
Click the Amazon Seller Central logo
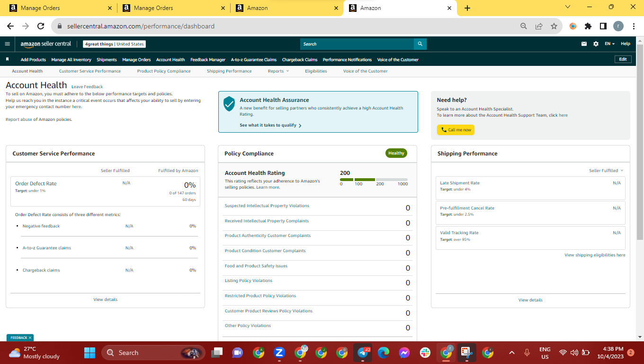46,44
